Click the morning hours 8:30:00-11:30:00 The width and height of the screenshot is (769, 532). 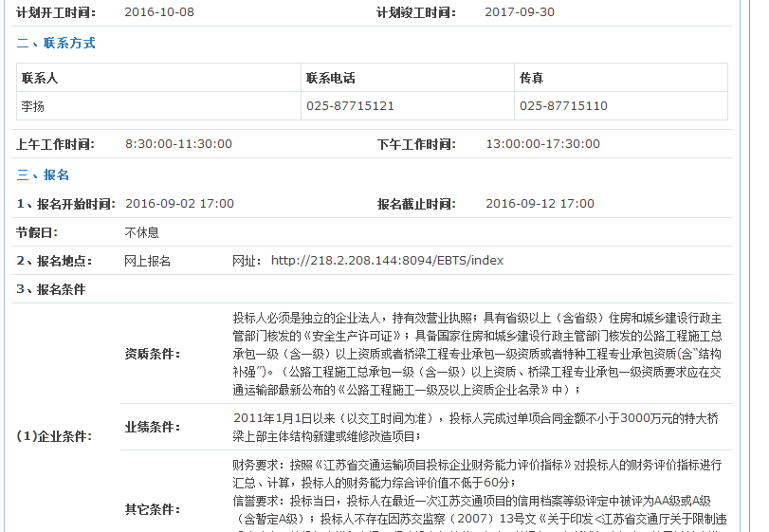click(x=178, y=144)
